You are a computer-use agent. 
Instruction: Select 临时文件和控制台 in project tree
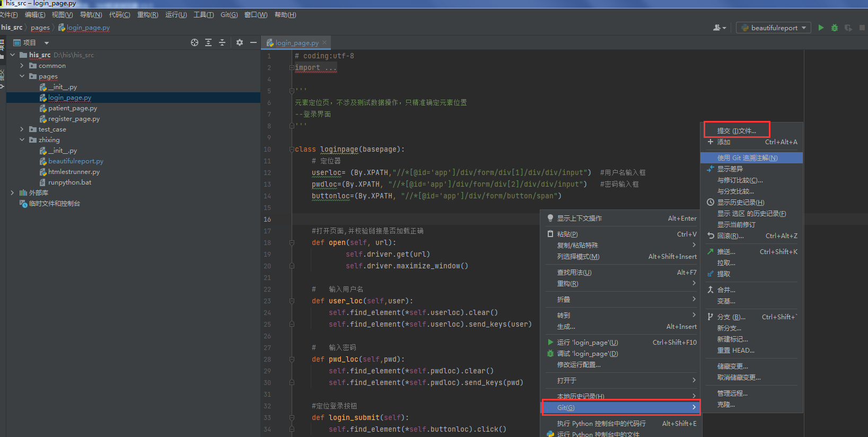click(55, 203)
